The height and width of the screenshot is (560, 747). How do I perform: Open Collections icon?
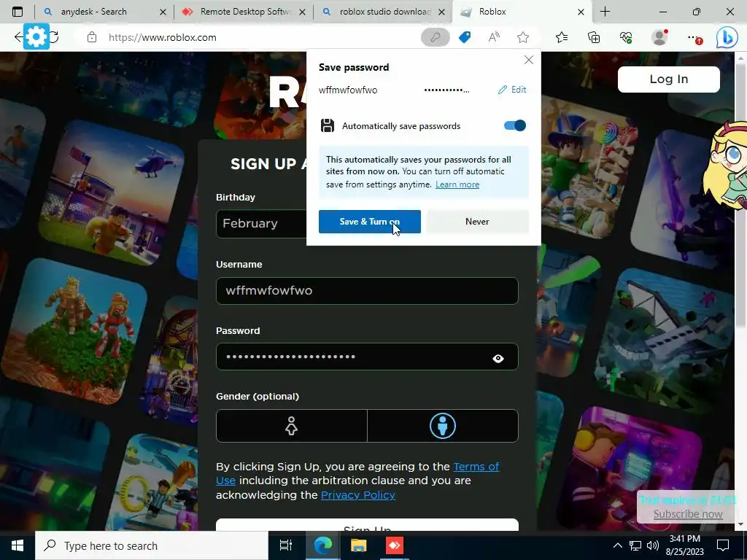594,37
